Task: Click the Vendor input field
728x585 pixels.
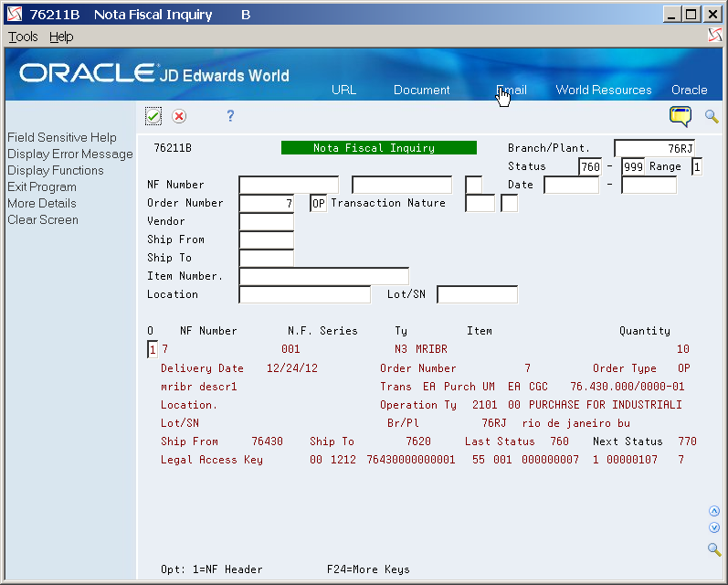Action: coord(267,221)
